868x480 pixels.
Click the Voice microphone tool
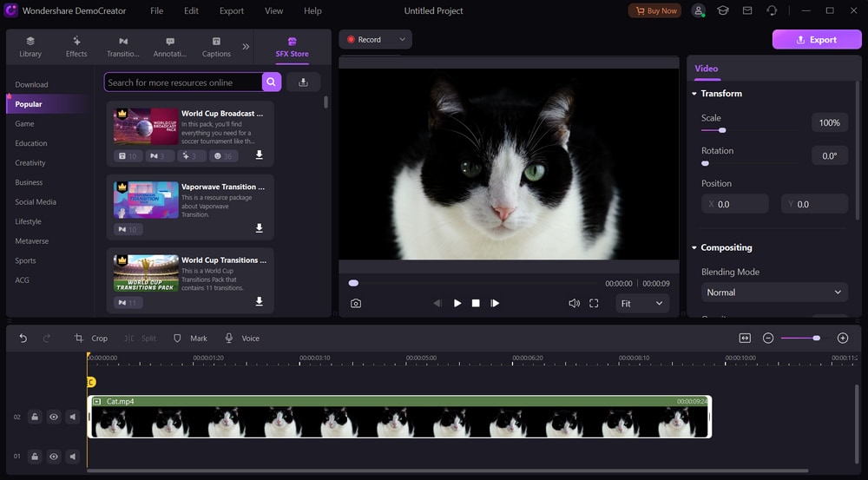click(242, 339)
